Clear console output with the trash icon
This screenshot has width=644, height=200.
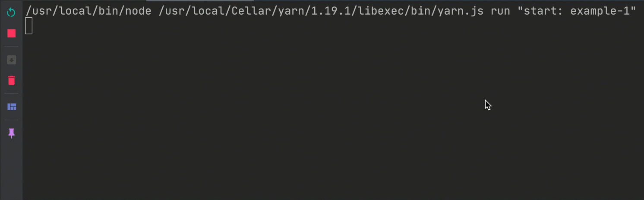[11, 80]
